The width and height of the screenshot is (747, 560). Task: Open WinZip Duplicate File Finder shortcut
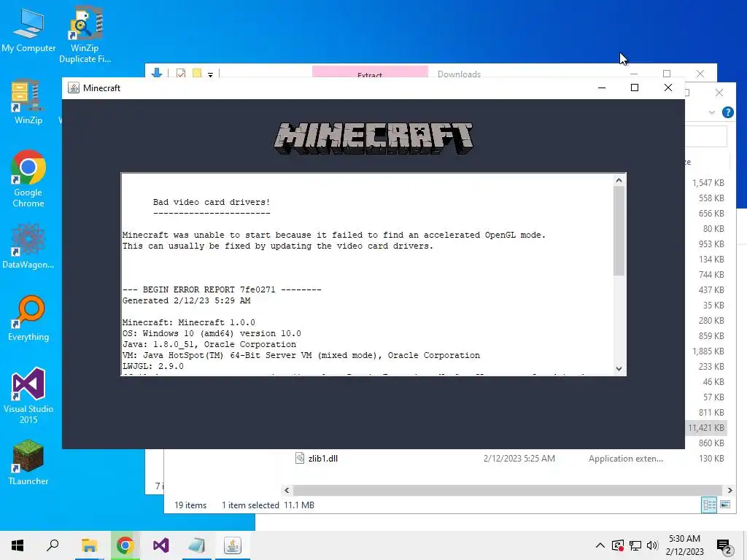[x=85, y=34]
